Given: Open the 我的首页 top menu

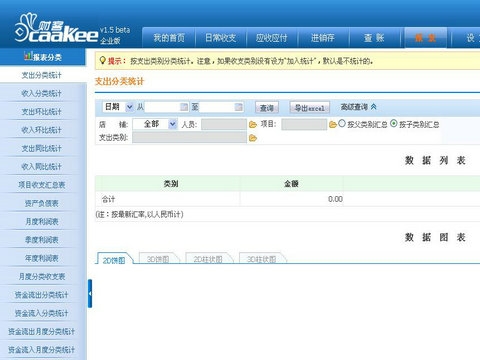Looking at the screenshot, I should pos(169,38).
